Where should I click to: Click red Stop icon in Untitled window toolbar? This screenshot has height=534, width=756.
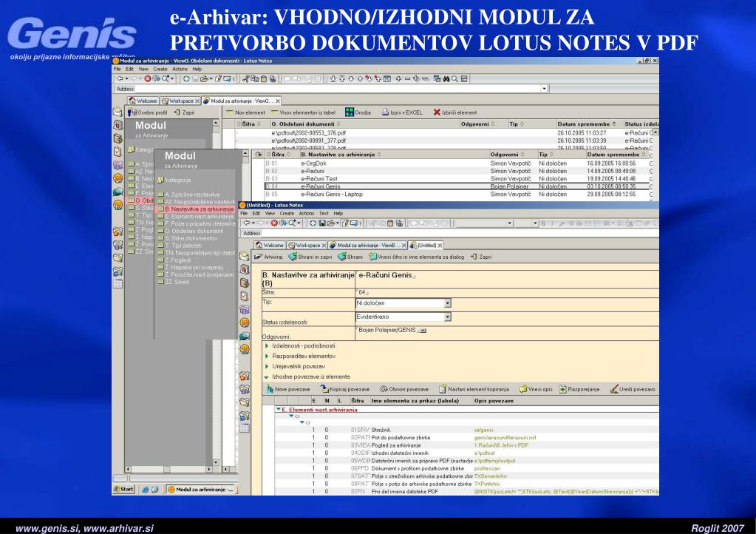[274, 223]
